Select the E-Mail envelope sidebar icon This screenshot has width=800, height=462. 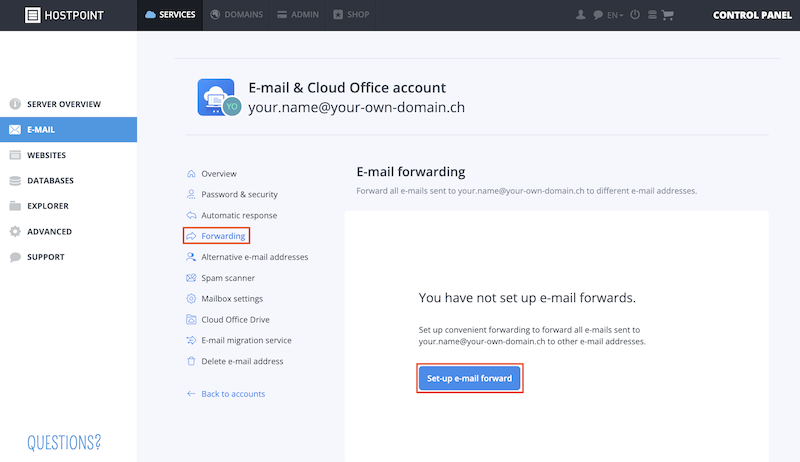coord(15,130)
